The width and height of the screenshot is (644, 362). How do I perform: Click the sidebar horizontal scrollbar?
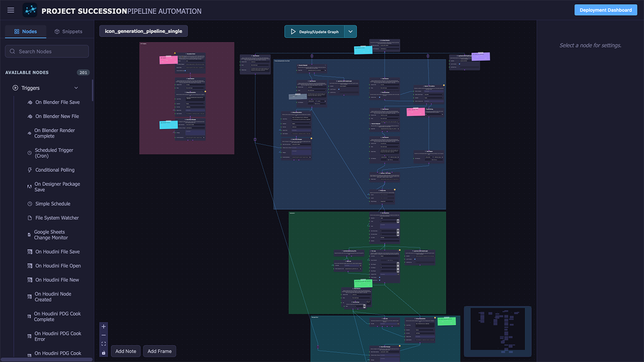click(x=46, y=359)
